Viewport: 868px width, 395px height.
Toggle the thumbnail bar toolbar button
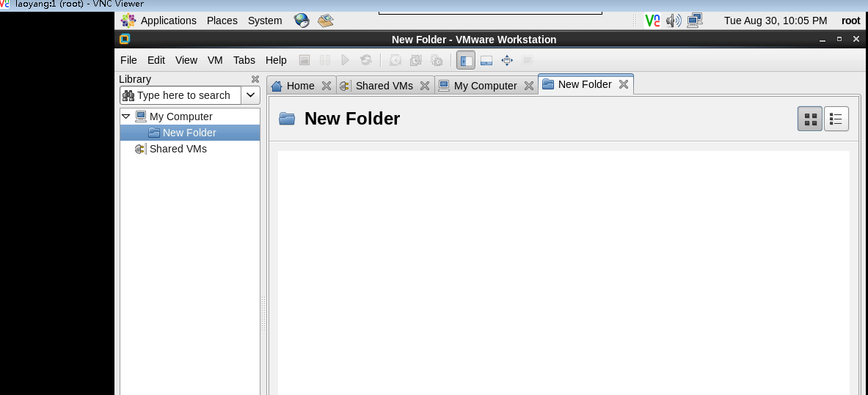(486, 60)
